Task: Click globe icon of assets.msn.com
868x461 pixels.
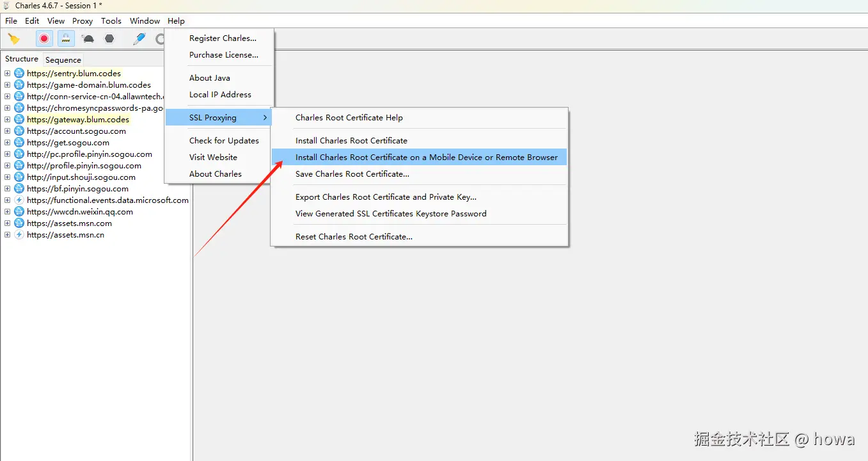Action: (x=19, y=223)
